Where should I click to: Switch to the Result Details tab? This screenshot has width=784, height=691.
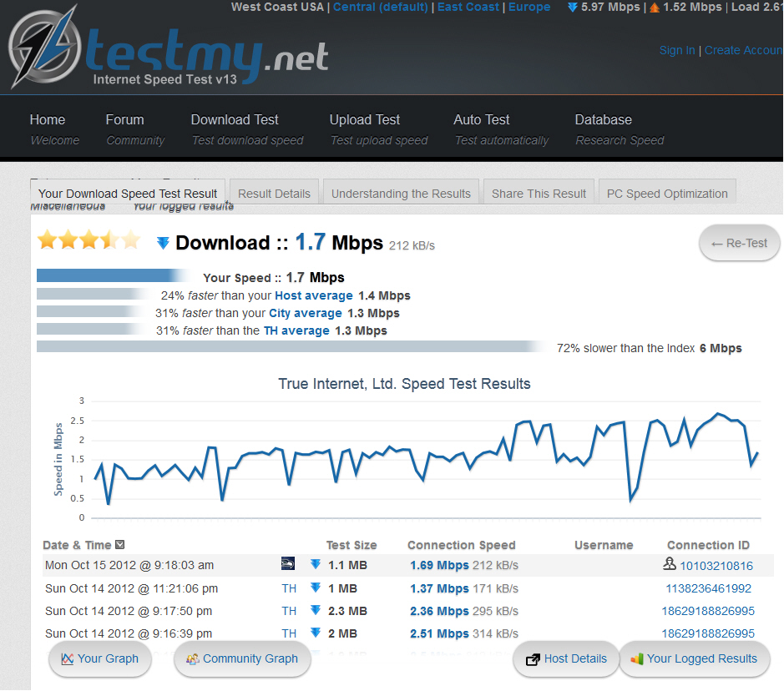(274, 194)
